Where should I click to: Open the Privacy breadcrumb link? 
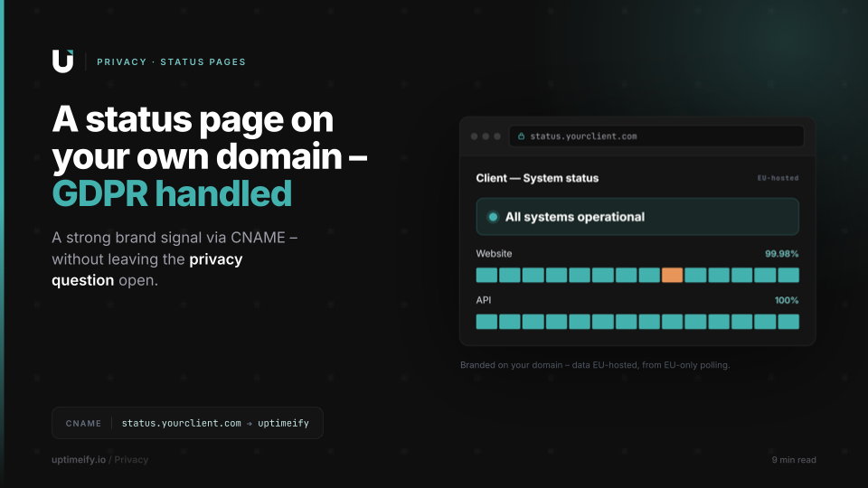(x=131, y=460)
